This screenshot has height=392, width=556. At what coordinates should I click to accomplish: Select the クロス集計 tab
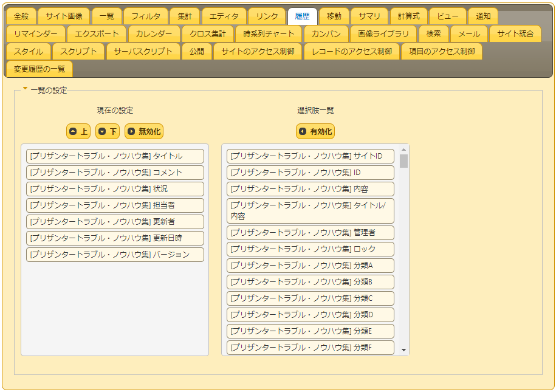pyautogui.click(x=208, y=33)
